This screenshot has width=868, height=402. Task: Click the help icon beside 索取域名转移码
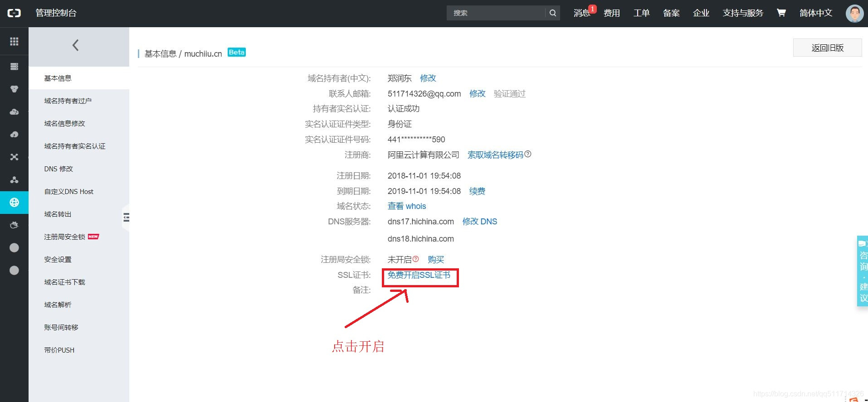click(x=527, y=154)
